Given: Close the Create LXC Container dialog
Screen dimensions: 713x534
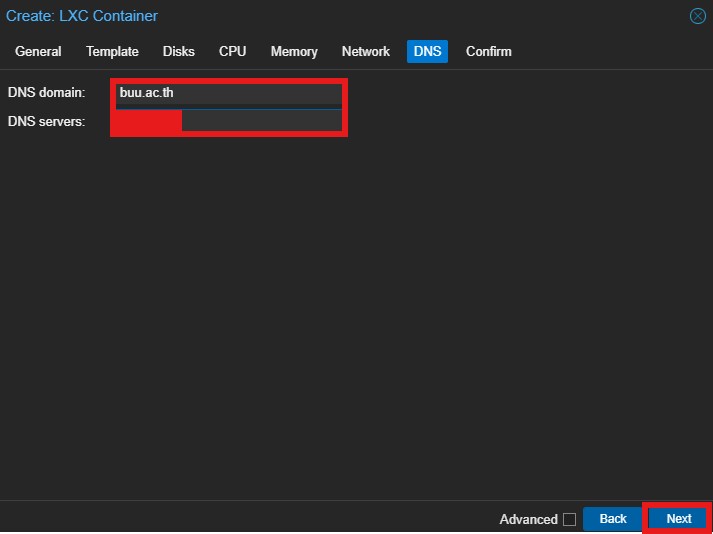Looking at the screenshot, I should [697, 16].
